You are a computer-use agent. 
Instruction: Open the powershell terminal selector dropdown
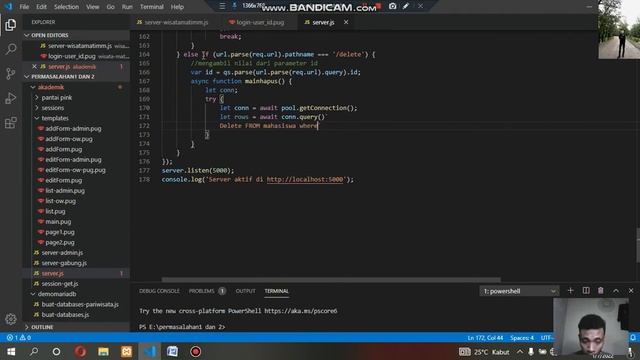(x=519, y=291)
